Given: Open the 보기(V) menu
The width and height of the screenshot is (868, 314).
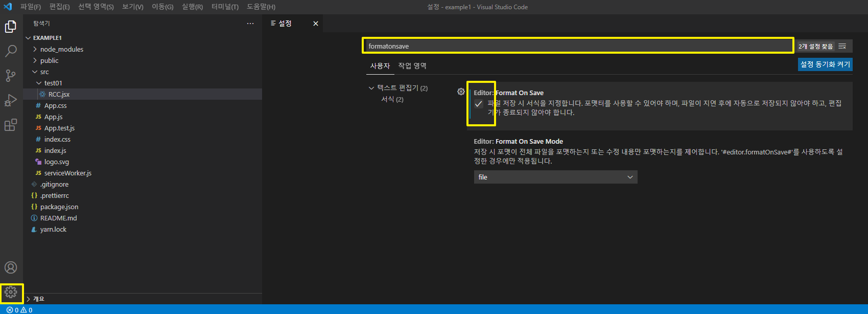Looking at the screenshot, I should pos(133,7).
